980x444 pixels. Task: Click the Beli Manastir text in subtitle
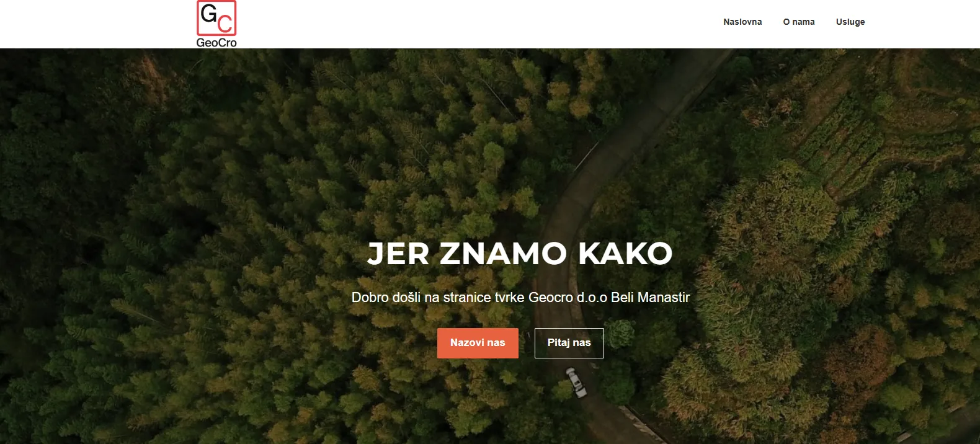(x=650, y=298)
